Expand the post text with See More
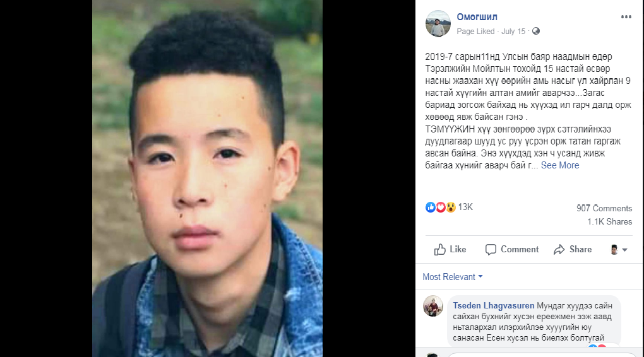Image resolution: width=644 pixels, height=357 pixels. coord(560,165)
